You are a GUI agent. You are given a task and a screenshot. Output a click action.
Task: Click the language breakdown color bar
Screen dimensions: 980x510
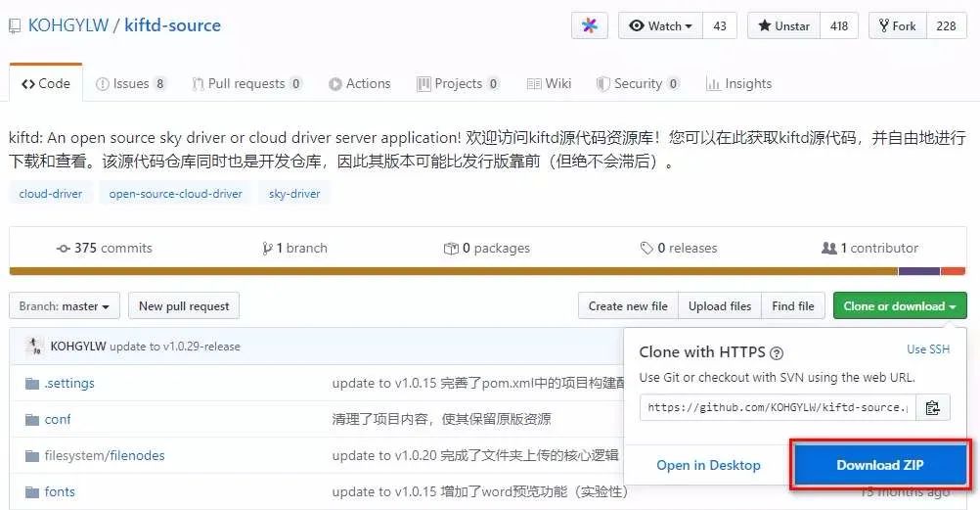487,271
